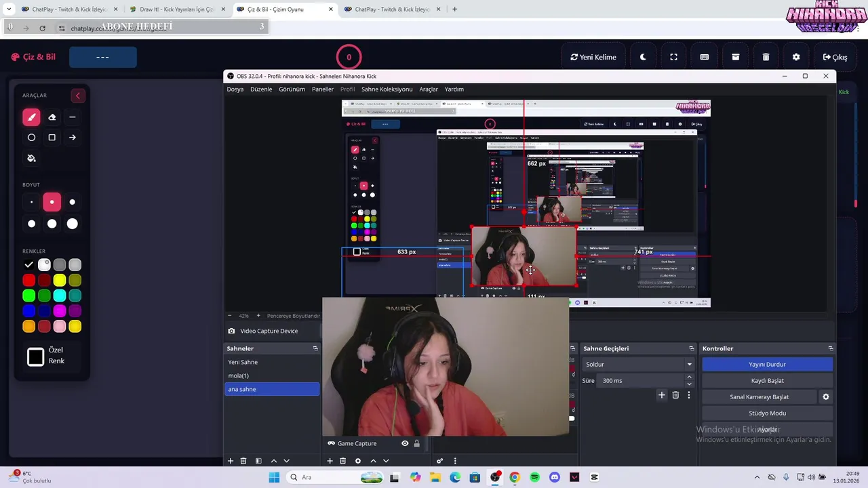This screenshot has width=868, height=488.
Task: Click the Yeni Kelime button
Action: point(593,57)
